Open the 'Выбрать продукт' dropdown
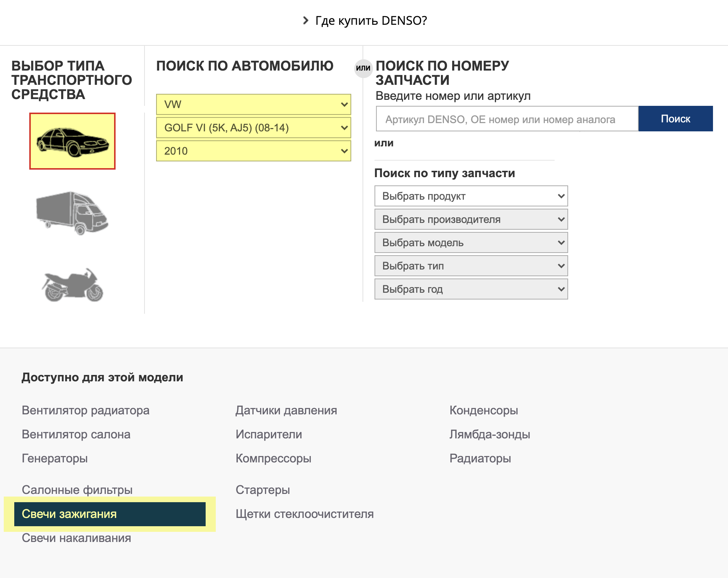 tap(471, 196)
